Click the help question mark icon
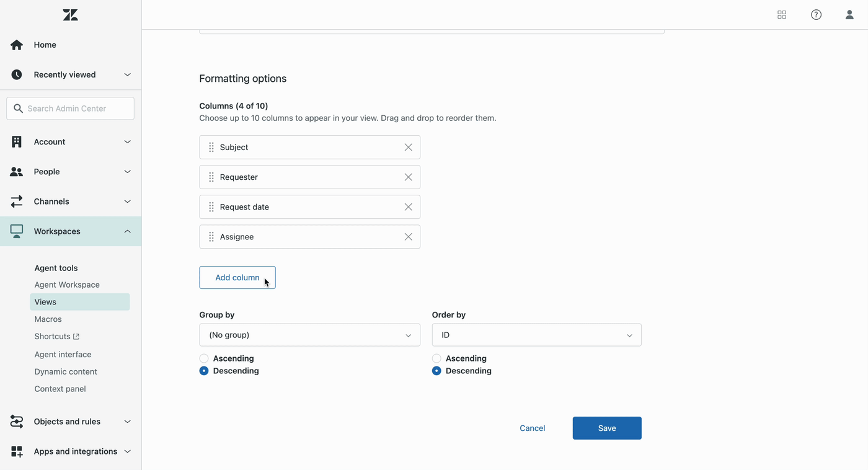The image size is (868, 470). tap(816, 15)
